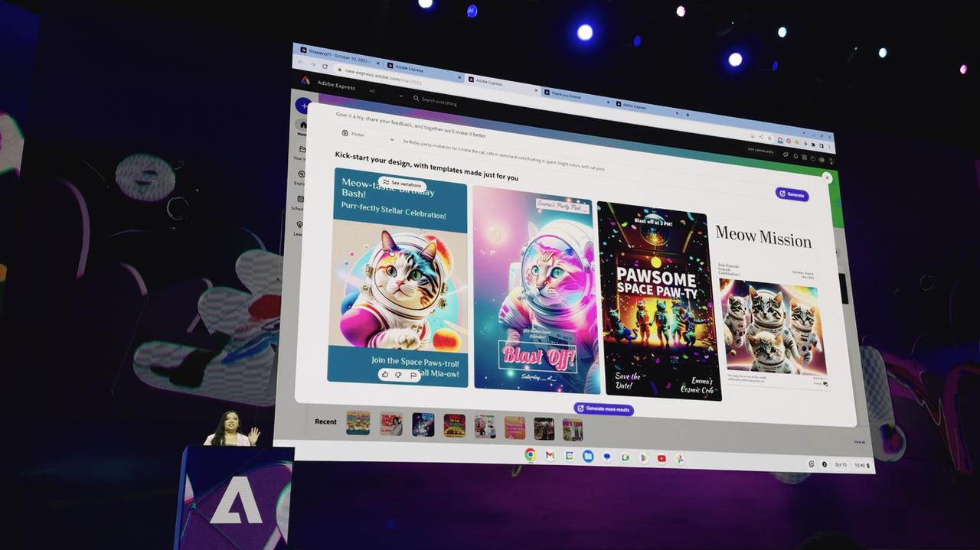The width and height of the screenshot is (980, 550).
Task: Open the Google Calendar icon on the shelf
Action: tap(569, 456)
